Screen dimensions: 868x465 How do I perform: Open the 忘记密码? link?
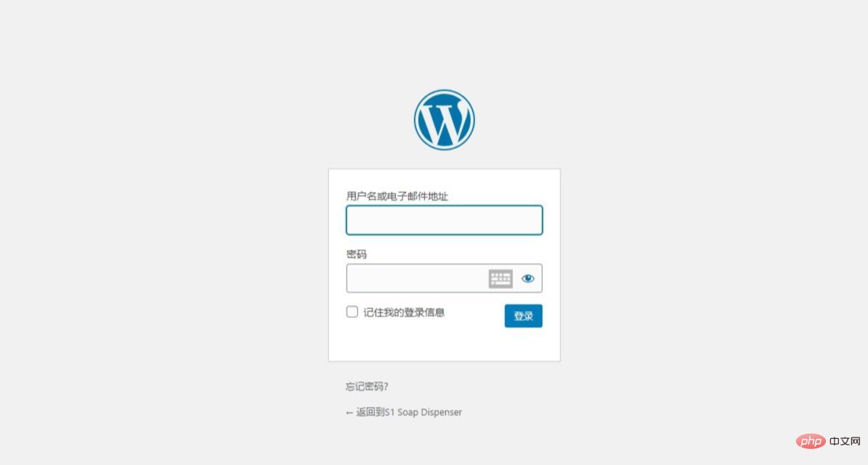pos(367,387)
